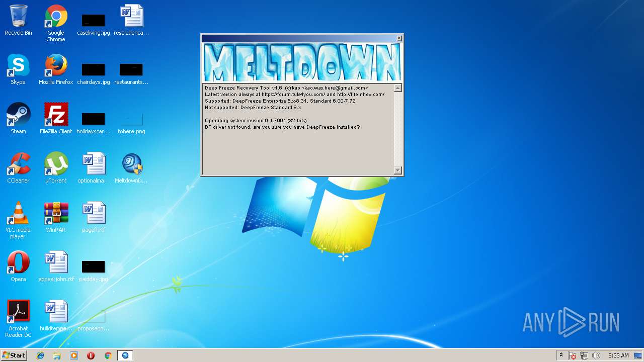Viewport: 644px width, 362px height.
Task: Show hidden tray icons arrow
Action: point(561,355)
